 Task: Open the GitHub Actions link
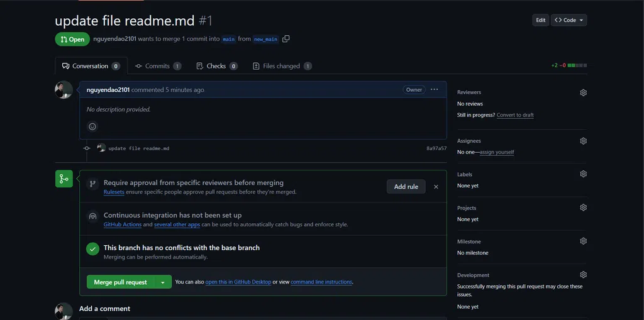(123, 224)
